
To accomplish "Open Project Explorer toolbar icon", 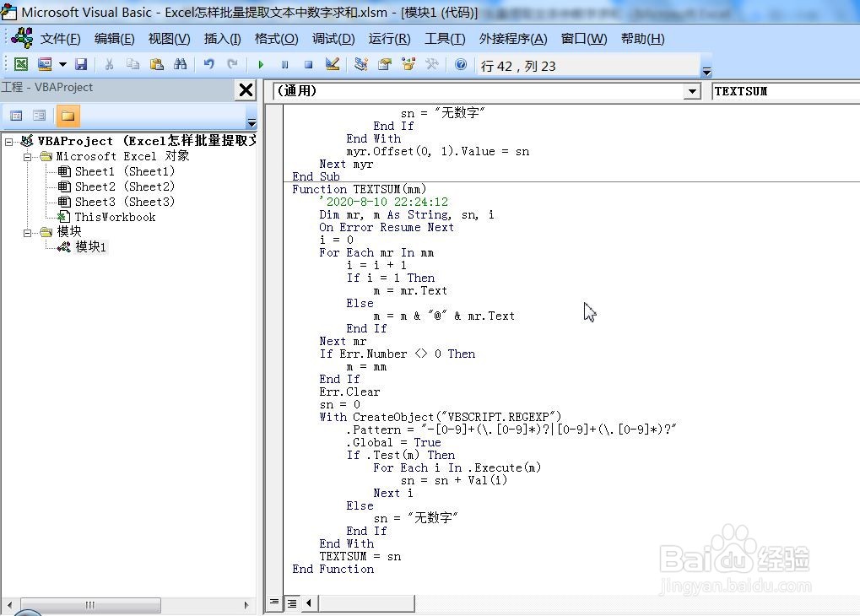I will [x=361, y=64].
